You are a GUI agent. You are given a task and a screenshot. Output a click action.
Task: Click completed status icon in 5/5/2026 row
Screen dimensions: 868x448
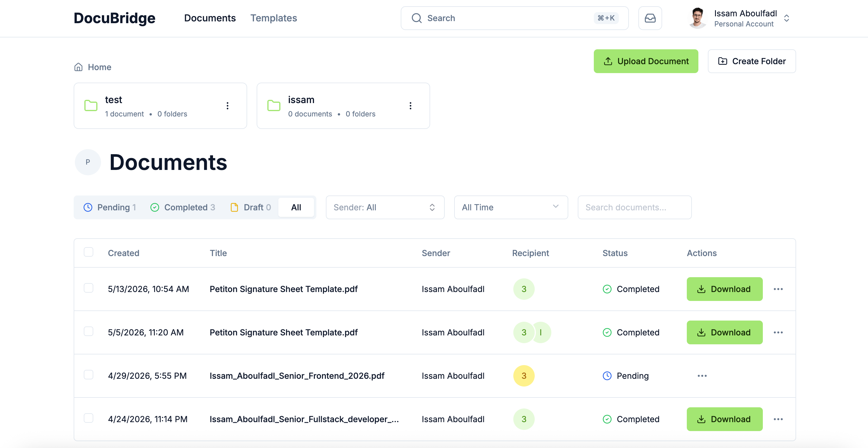(x=607, y=332)
